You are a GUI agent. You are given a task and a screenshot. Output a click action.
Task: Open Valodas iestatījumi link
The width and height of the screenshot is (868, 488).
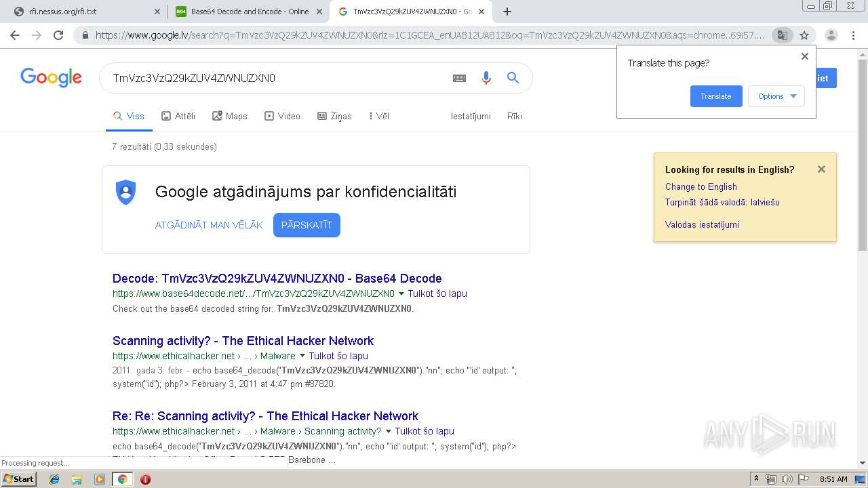point(702,224)
